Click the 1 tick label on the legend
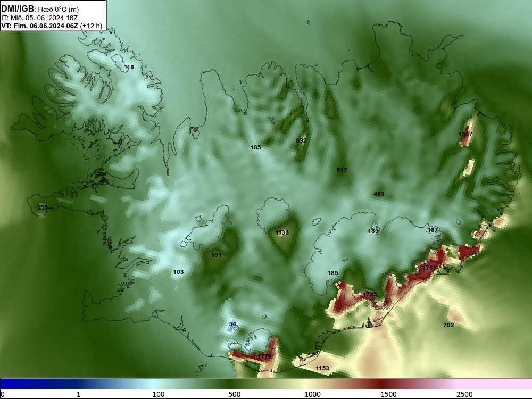Image resolution: width=532 pixels, height=399 pixels. point(78,394)
